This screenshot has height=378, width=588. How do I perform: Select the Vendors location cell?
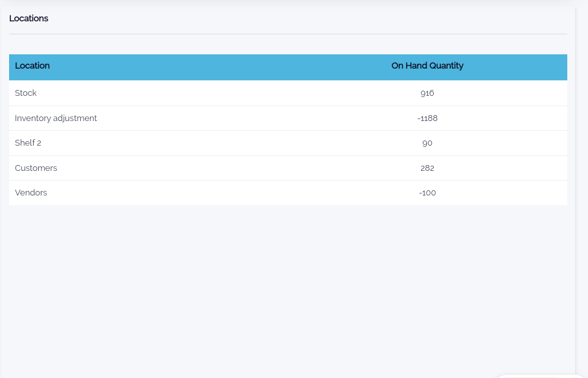[x=31, y=193]
